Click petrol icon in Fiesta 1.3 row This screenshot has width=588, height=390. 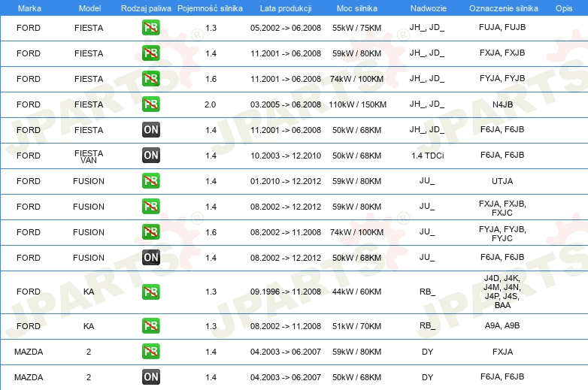(x=150, y=28)
